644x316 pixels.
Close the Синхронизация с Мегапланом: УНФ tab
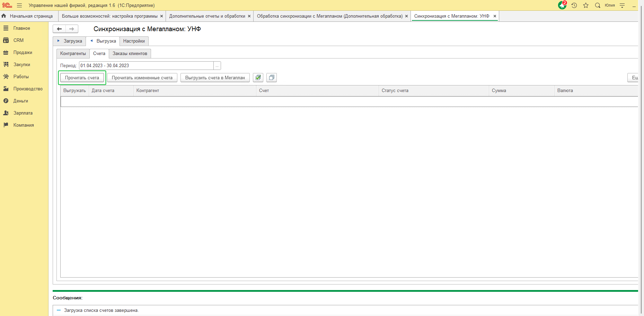pyautogui.click(x=495, y=16)
